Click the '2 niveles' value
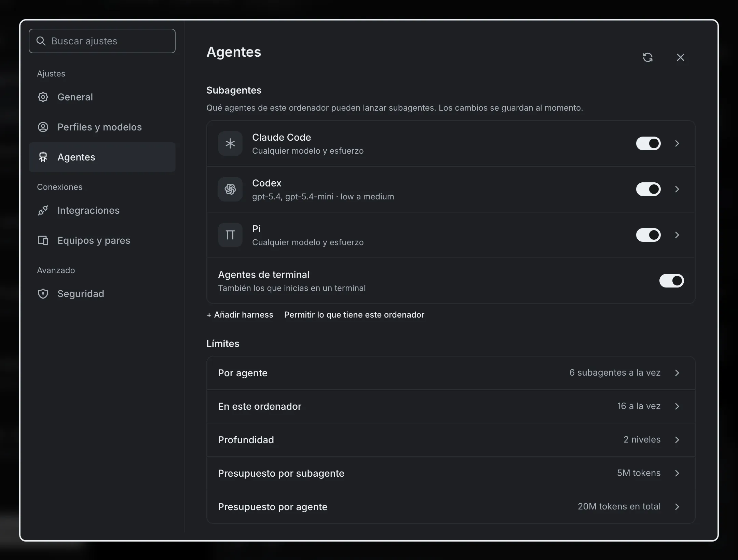The width and height of the screenshot is (738, 560). click(x=642, y=439)
